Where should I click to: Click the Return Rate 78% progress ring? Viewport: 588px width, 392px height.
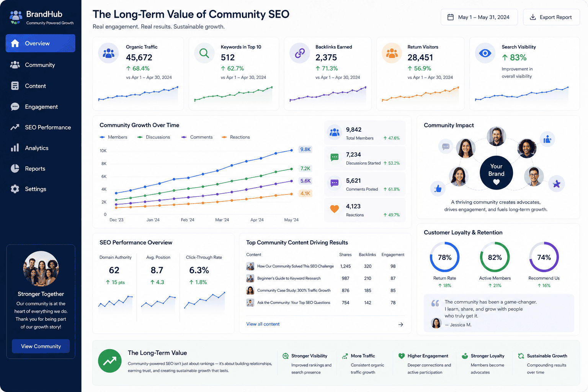coord(445,257)
